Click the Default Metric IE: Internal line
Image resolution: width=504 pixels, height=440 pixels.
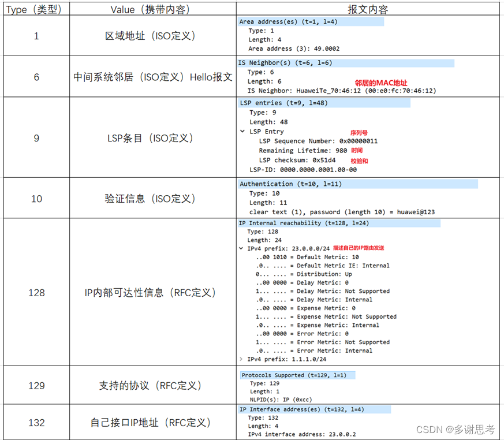click(322, 266)
